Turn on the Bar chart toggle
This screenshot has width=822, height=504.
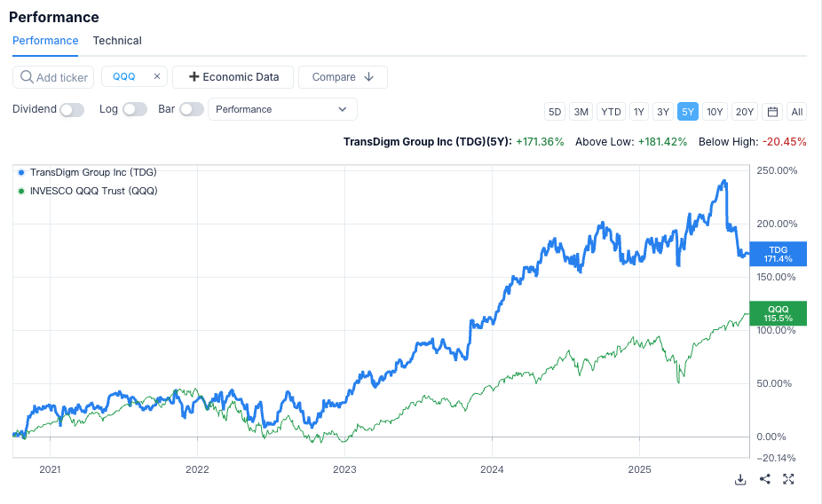(x=191, y=109)
